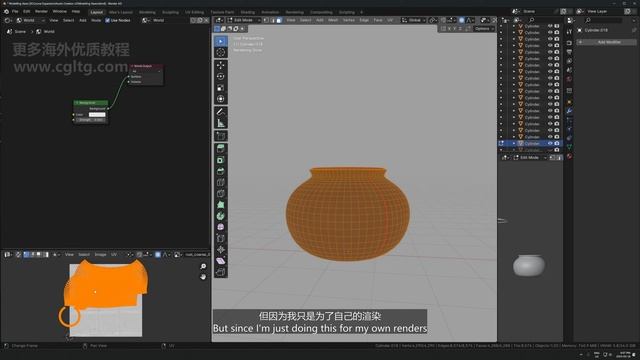
Task: Open the World Output target 'All' dropdown
Action: 146,71
